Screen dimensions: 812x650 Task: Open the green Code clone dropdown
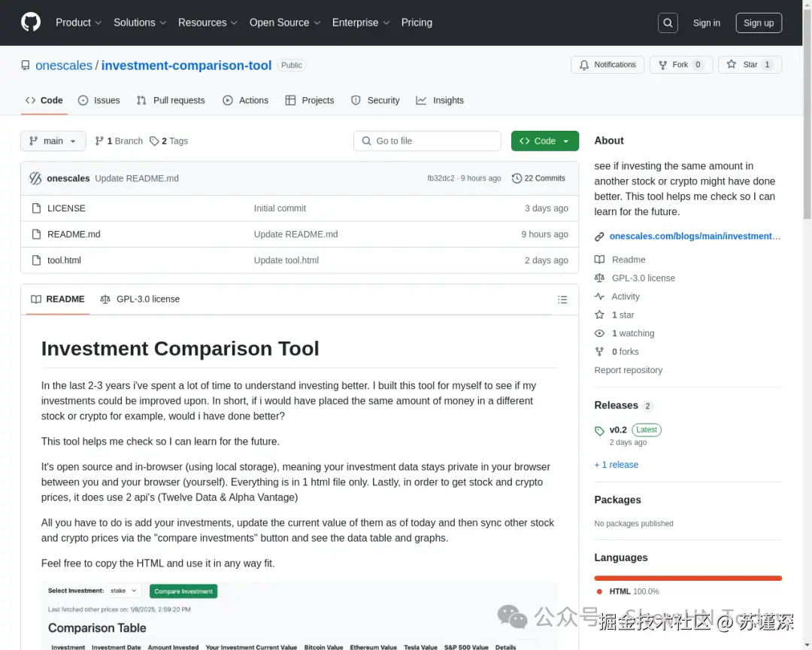point(545,141)
